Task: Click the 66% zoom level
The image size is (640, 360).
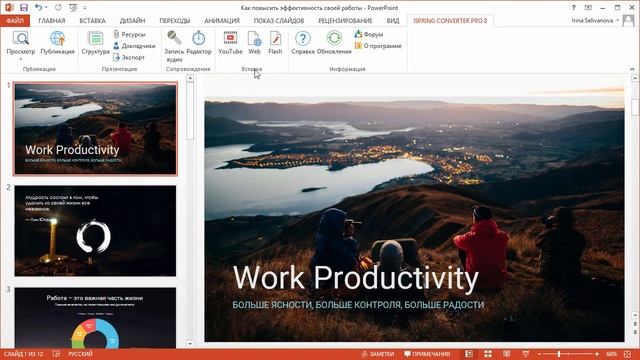Action: (611, 354)
